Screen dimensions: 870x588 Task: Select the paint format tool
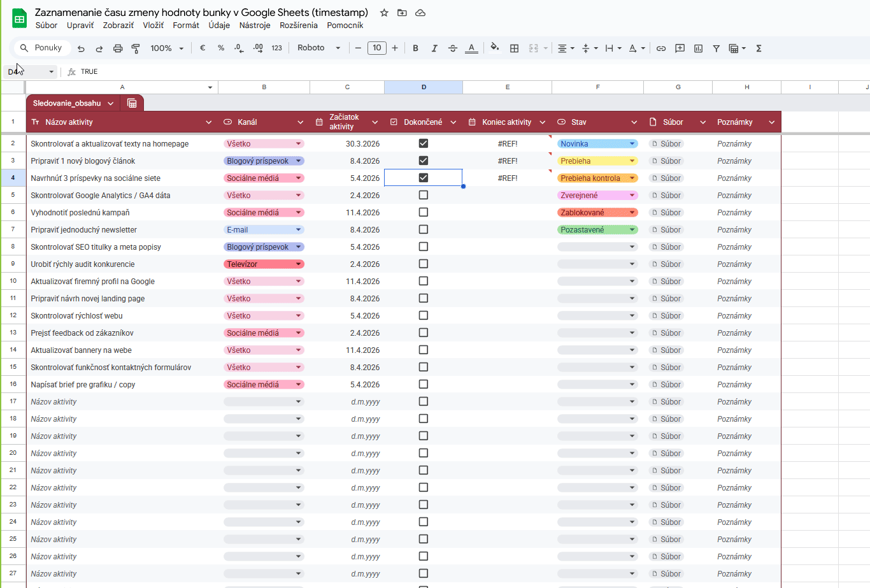click(x=136, y=48)
